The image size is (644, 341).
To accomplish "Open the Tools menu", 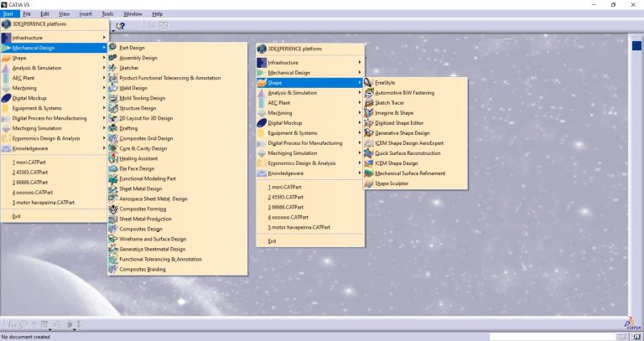I will (x=107, y=13).
